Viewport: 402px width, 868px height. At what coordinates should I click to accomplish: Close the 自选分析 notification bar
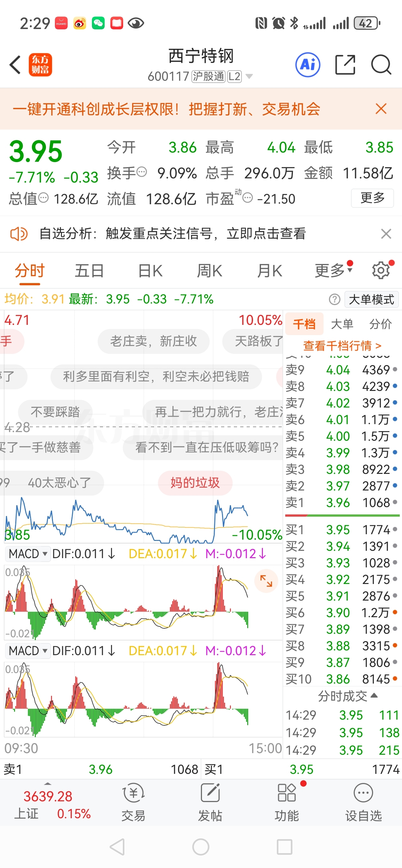(386, 234)
